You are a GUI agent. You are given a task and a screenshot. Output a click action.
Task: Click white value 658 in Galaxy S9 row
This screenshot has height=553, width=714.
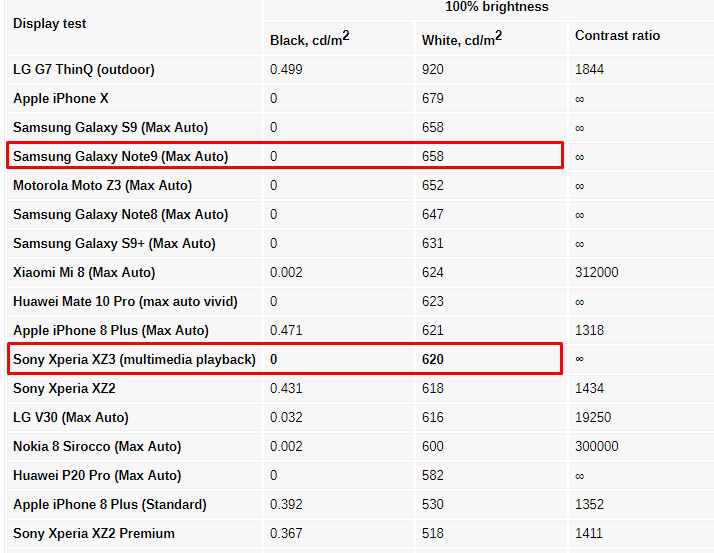433,128
